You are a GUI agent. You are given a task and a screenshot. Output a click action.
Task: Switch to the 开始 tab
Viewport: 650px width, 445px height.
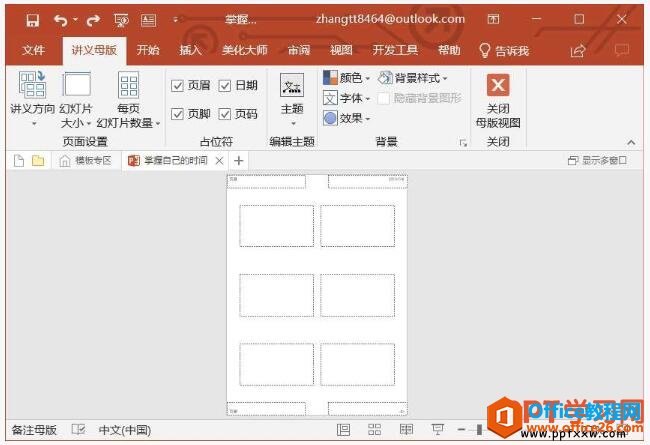coord(148,50)
